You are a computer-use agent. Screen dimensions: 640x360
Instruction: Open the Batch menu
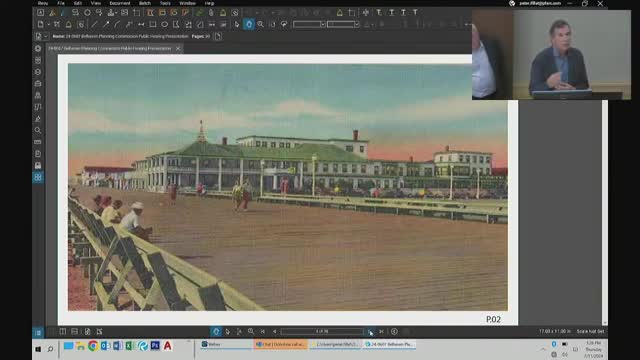coord(145,3)
